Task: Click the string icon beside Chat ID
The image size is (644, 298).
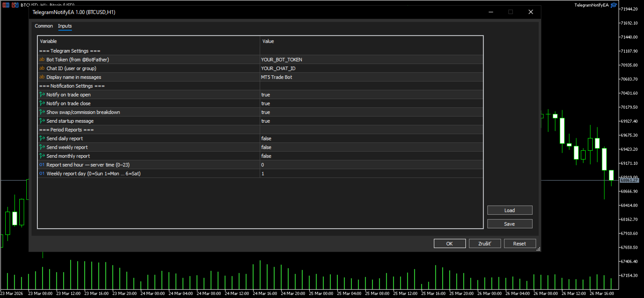Action: [x=42, y=68]
